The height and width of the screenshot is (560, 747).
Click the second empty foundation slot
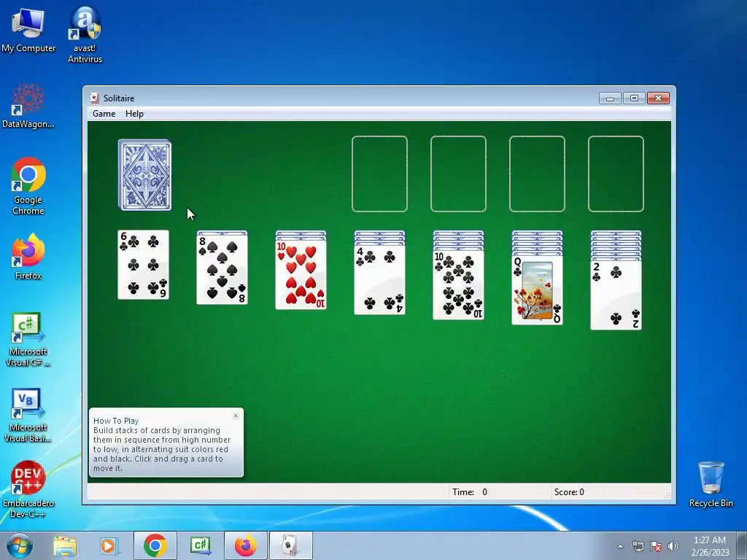click(x=458, y=174)
